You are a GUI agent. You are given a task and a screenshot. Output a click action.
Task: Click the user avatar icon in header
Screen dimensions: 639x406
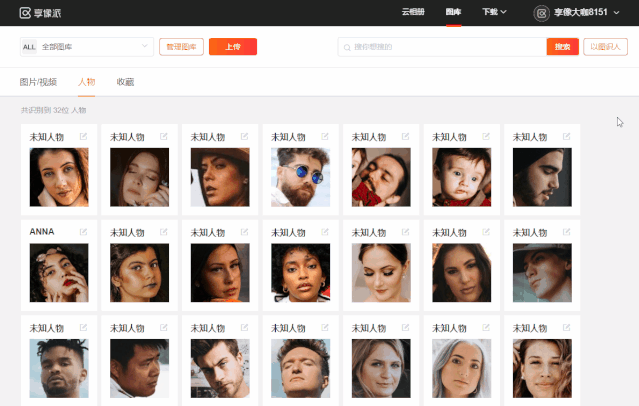pos(542,13)
